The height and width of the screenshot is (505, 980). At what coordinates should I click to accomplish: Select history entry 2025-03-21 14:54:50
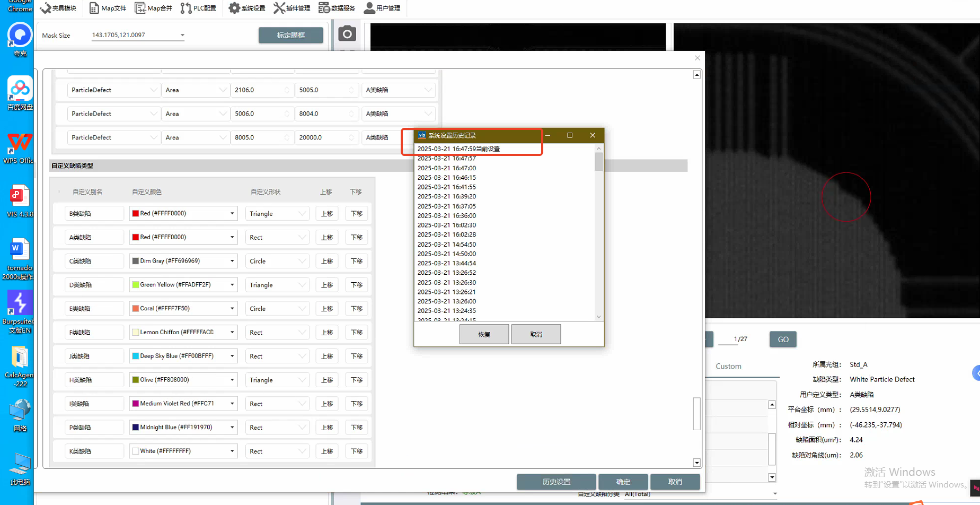click(446, 244)
